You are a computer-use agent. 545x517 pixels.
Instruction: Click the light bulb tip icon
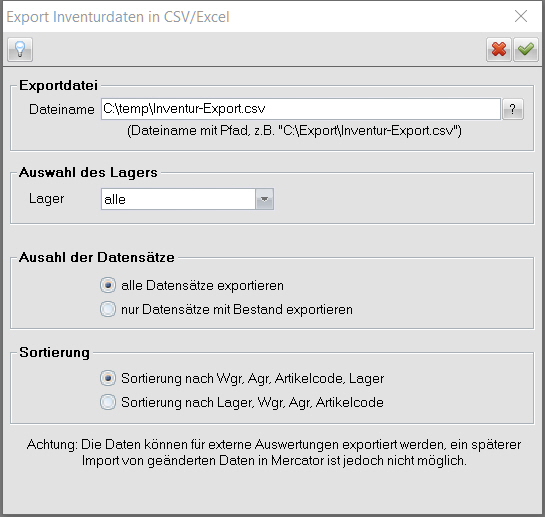(x=20, y=50)
